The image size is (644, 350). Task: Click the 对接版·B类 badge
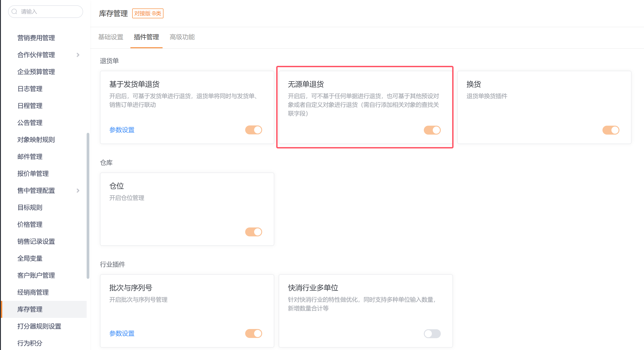coord(148,13)
